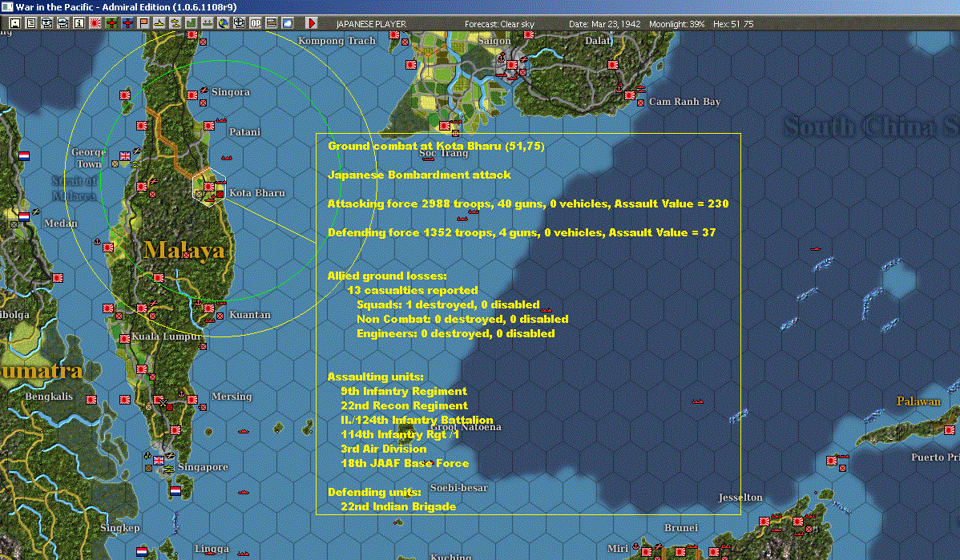Click the 'Japanese Bombardment attack' line

[x=419, y=175]
